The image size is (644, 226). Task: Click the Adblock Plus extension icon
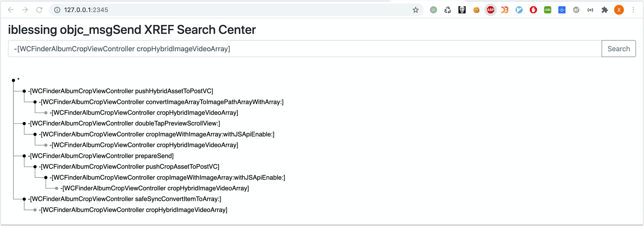[x=490, y=10]
